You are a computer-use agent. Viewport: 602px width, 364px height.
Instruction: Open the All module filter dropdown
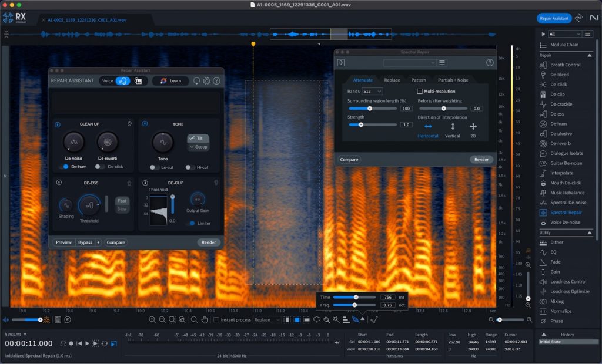coord(564,34)
